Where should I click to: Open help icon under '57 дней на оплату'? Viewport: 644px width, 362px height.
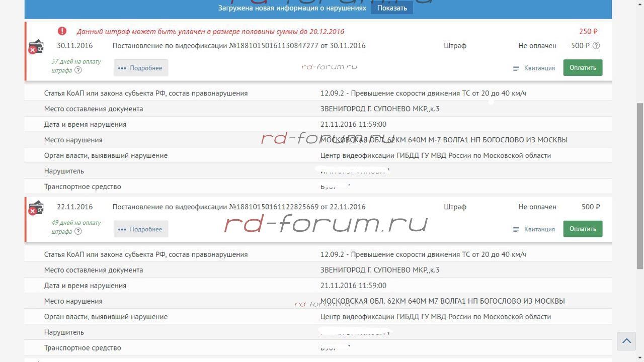(x=78, y=70)
